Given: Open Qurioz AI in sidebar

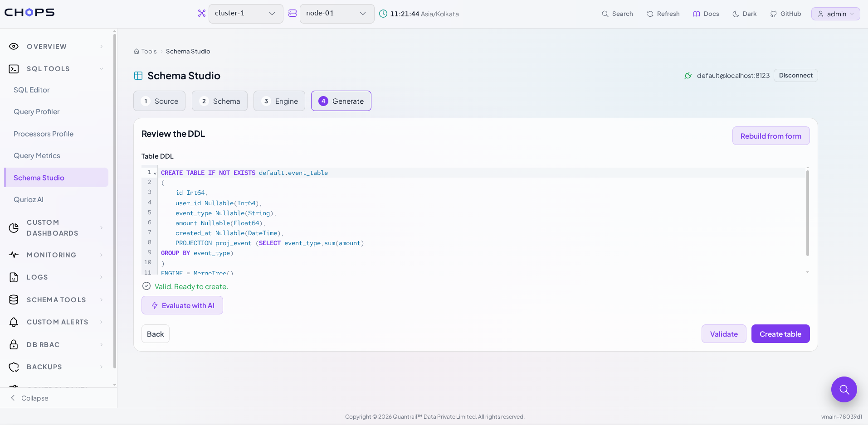Looking at the screenshot, I should 56,200.
